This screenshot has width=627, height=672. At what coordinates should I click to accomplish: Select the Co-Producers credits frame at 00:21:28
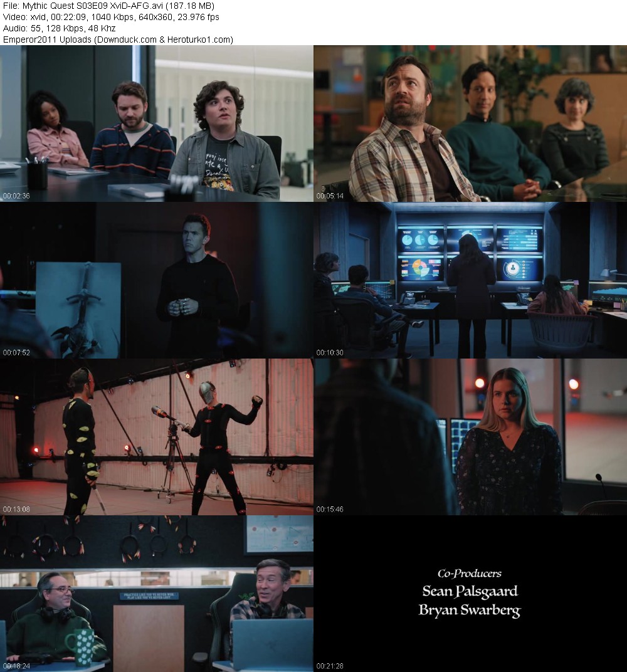470,594
